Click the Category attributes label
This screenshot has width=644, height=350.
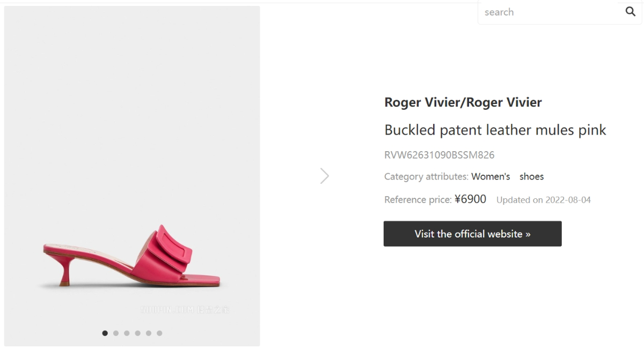tap(426, 176)
